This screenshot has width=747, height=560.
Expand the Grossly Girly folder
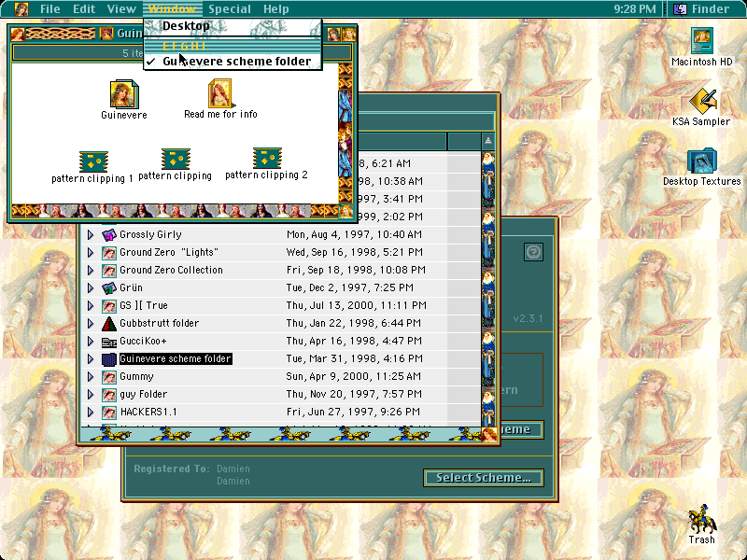(x=91, y=234)
